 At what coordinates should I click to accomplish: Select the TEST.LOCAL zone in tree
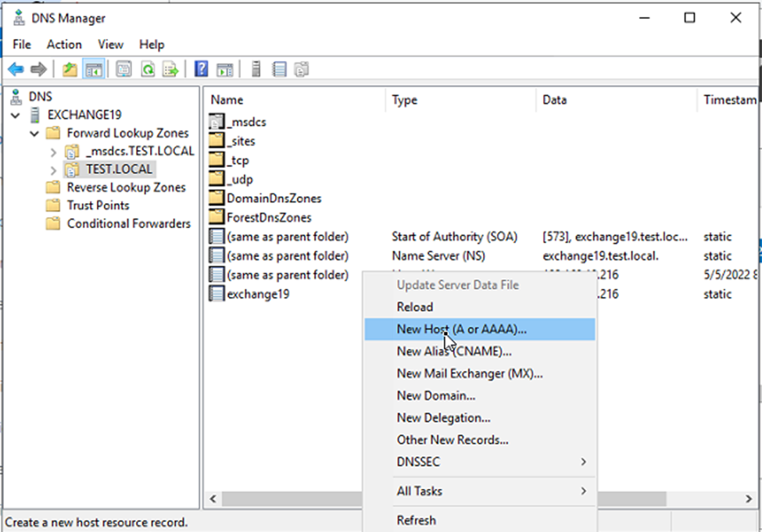click(x=119, y=169)
